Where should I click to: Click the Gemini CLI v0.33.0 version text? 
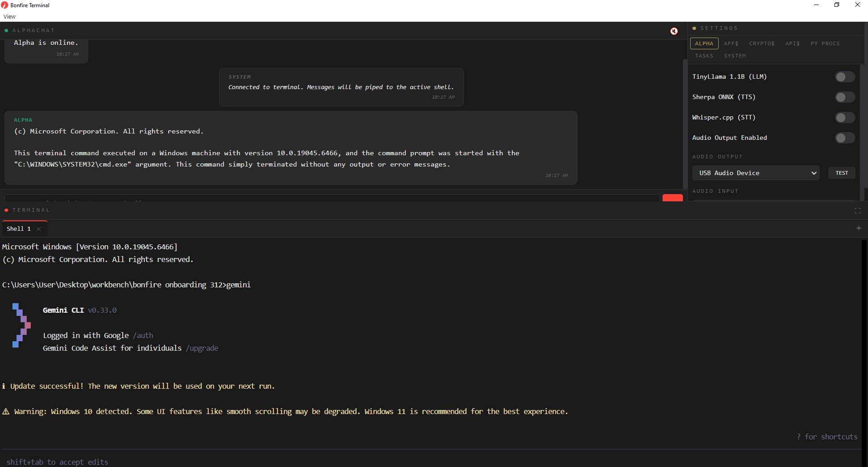click(80, 310)
